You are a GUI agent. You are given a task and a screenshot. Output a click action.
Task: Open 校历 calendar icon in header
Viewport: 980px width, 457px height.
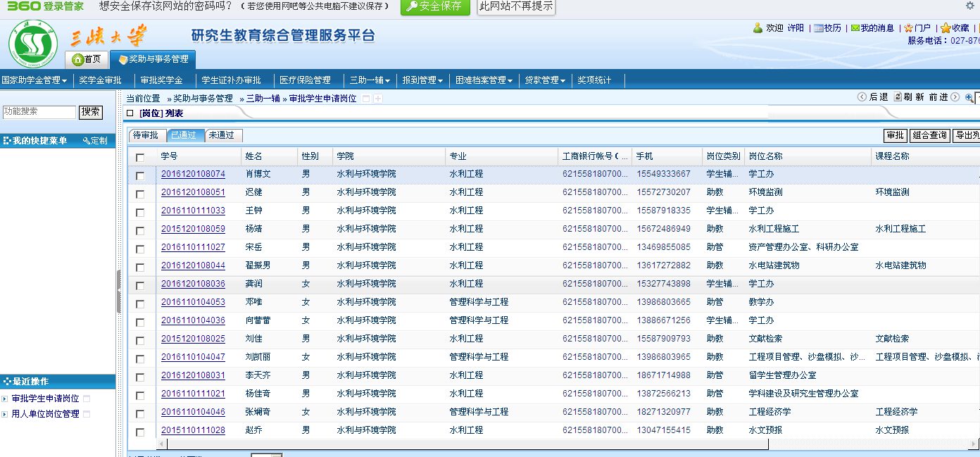(818, 28)
